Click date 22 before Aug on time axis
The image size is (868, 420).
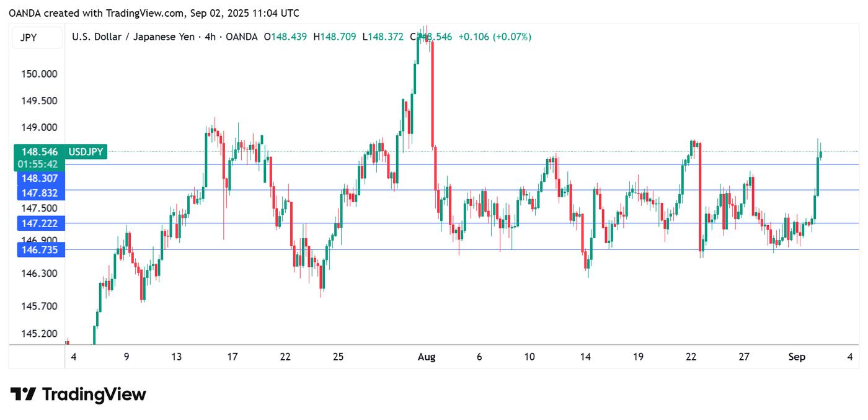point(285,357)
